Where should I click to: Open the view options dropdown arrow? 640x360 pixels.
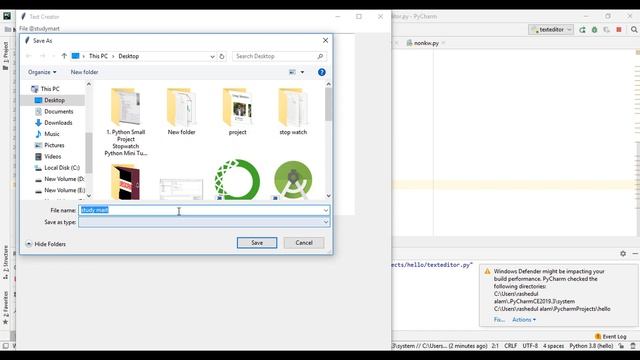tap(302, 72)
